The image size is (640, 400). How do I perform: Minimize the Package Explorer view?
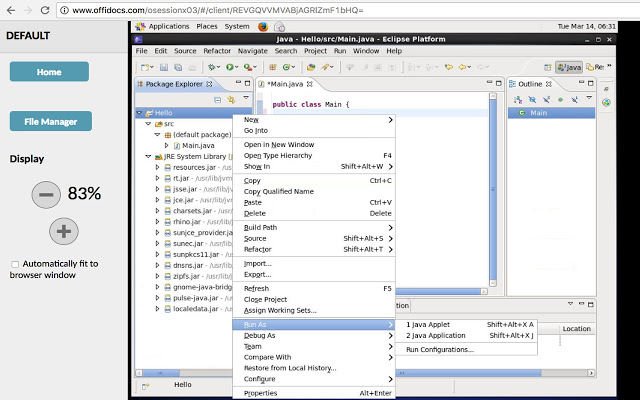[238, 83]
